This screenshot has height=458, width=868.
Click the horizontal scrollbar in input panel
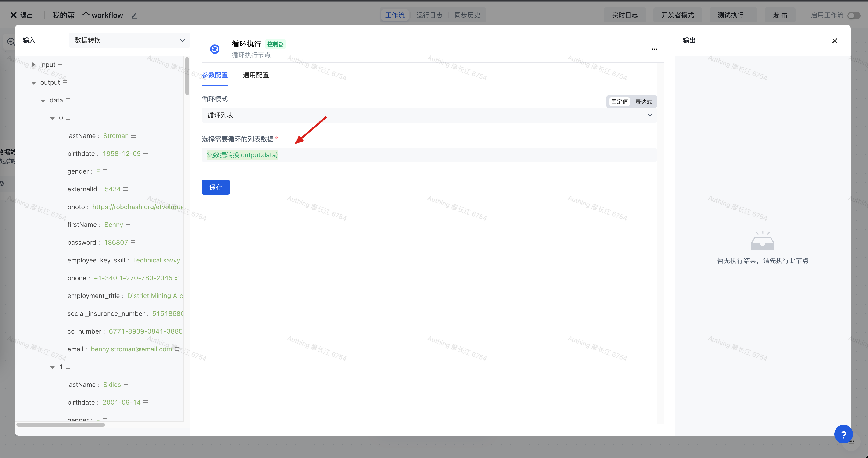click(x=61, y=425)
